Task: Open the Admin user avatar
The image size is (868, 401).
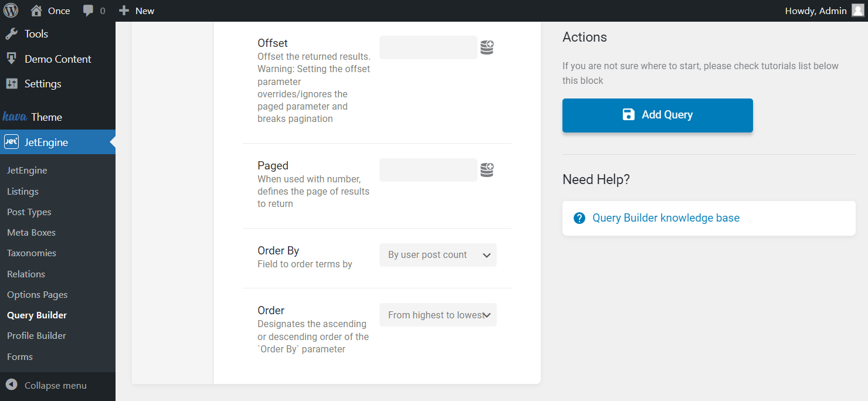Action: point(857,11)
